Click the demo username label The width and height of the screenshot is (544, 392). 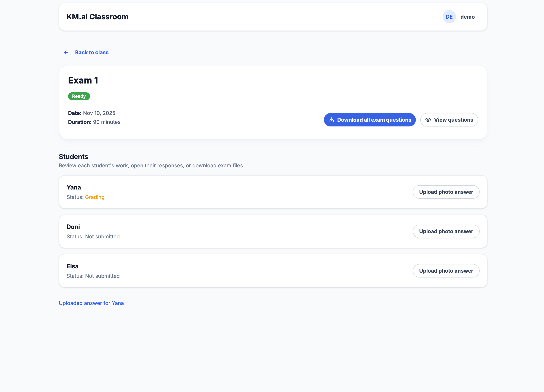click(467, 17)
